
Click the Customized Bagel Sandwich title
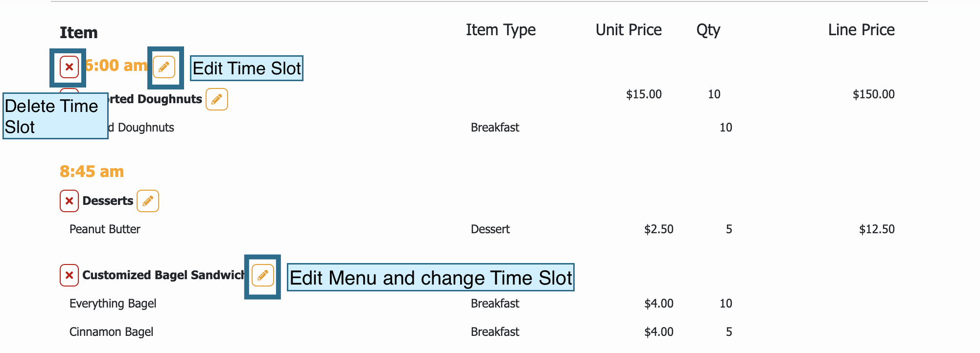[x=163, y=275]
